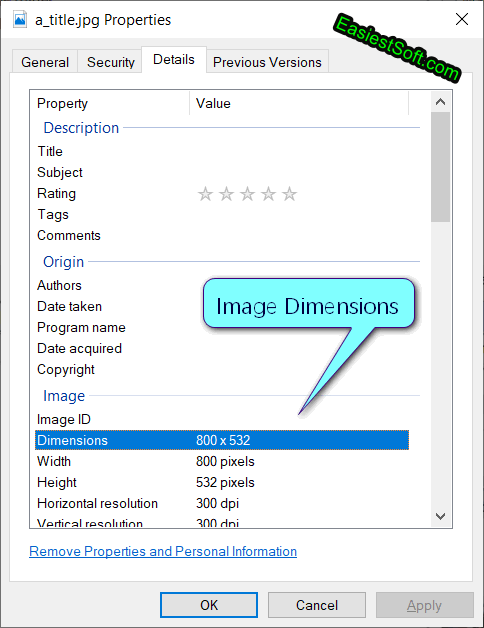Screen dimensions: 484x628
Task: Select the Title property row
Action: point(222,151)
